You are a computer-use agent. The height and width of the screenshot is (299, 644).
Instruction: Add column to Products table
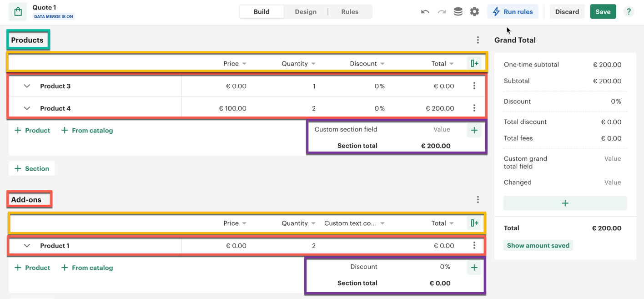click(x=474, y=63)
